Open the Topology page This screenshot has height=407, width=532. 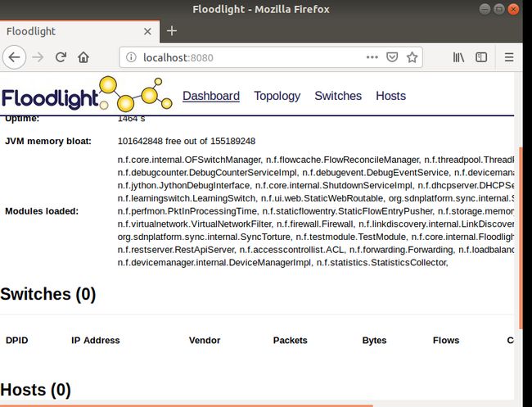click(x=277, y=96)
